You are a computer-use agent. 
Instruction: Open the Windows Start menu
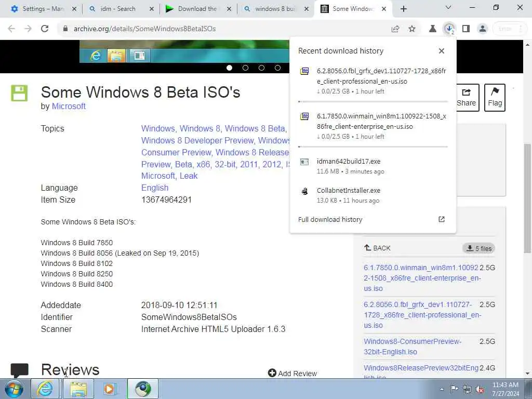[14, 389]
